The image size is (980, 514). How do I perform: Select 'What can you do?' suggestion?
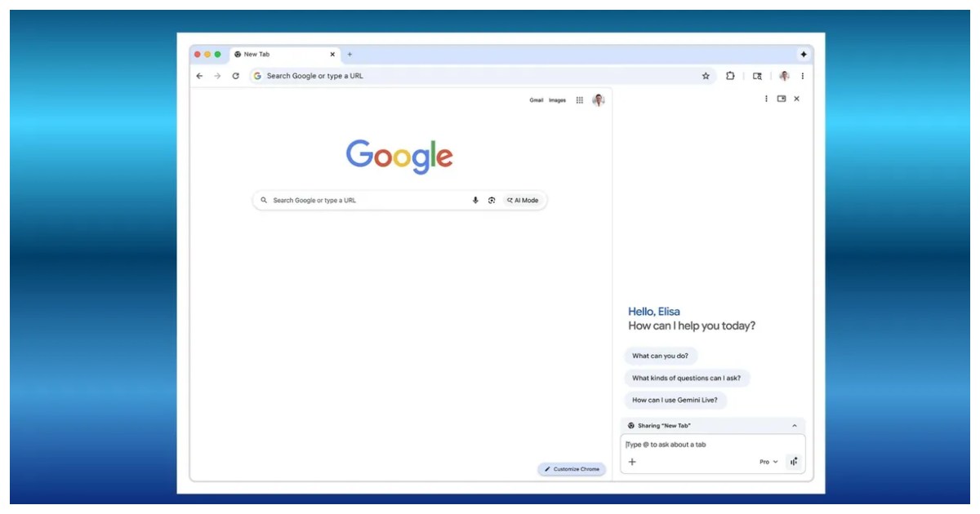(660, 356)
